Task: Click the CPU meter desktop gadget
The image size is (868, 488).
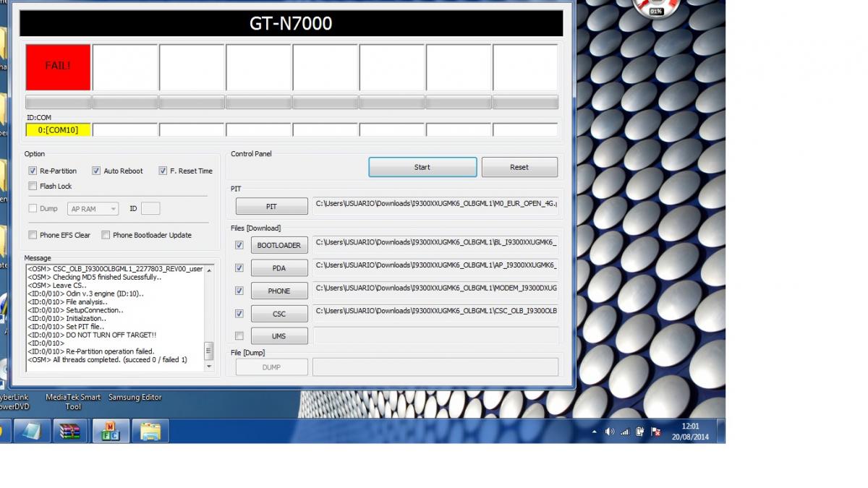Action: coord(655,7)
